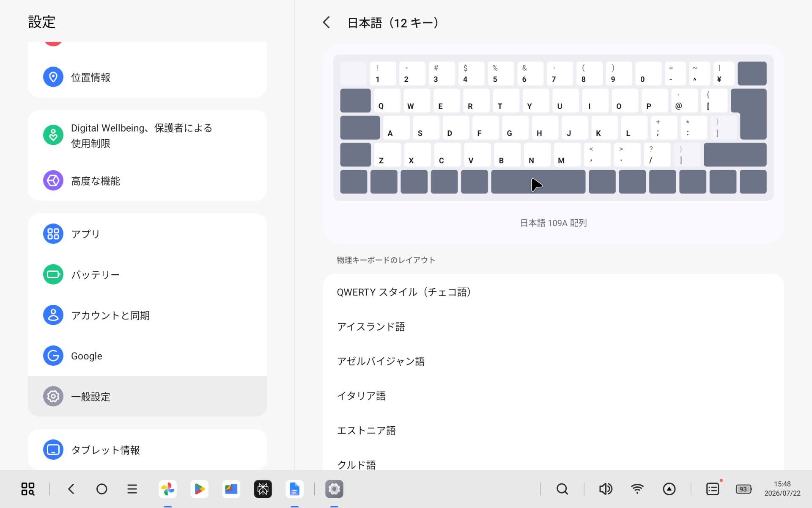The width and height of the screenshot is (812, 508).
Task: Select the アゼルバイジャン語 keyboard layout
Action: pyautogui.click(x=553, y=361)
